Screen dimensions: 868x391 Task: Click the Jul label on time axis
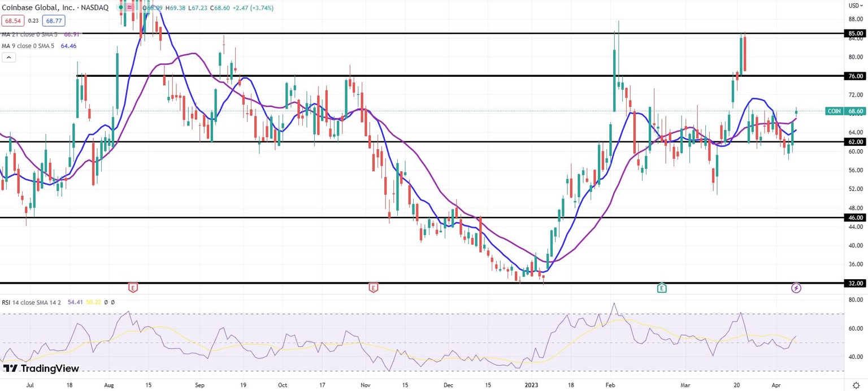pos(30,384)
